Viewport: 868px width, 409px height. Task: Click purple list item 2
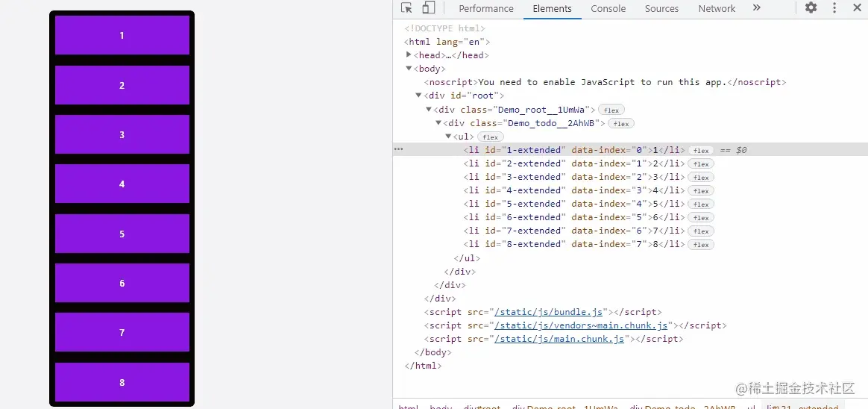pos(122,85)
